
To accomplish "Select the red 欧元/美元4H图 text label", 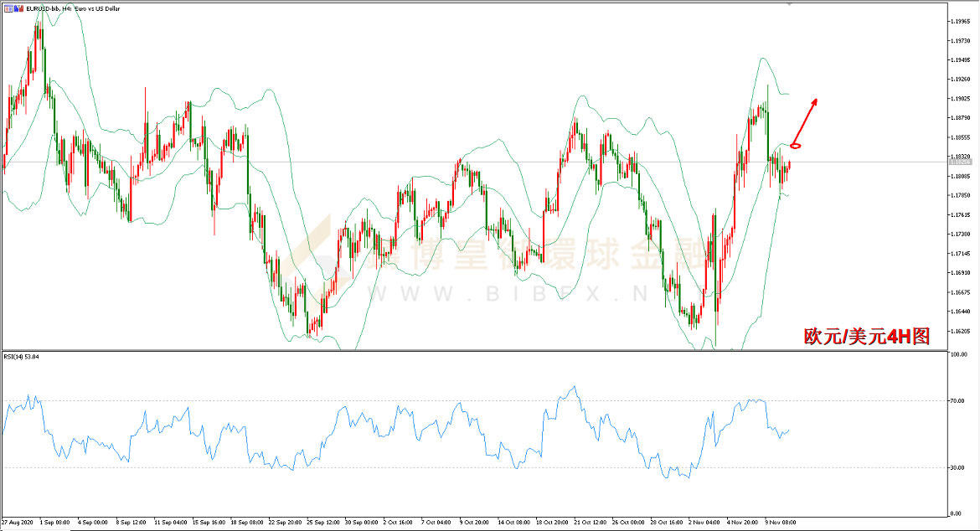I will pos(866,337).
